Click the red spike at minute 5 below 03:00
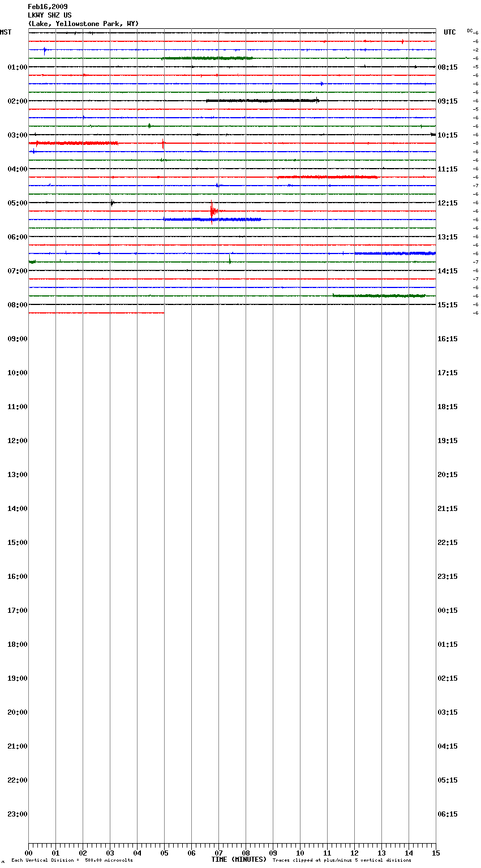The height and width of the screenshot is (868, 481). click(164, 144)
